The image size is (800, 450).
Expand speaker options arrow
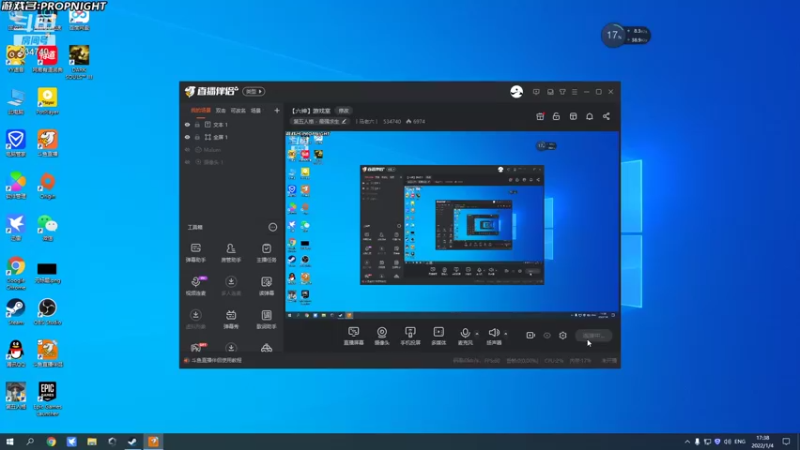tap(506, 334)
